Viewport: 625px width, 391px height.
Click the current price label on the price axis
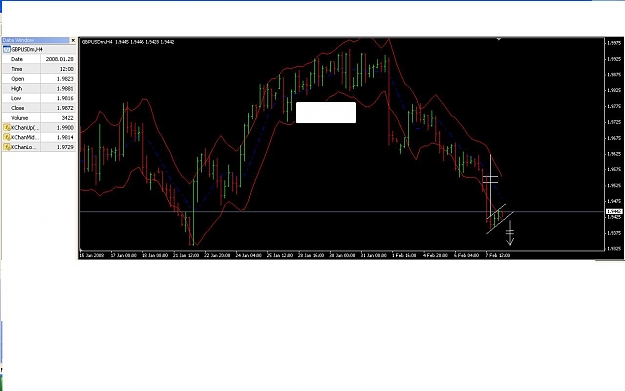[614, 211]
